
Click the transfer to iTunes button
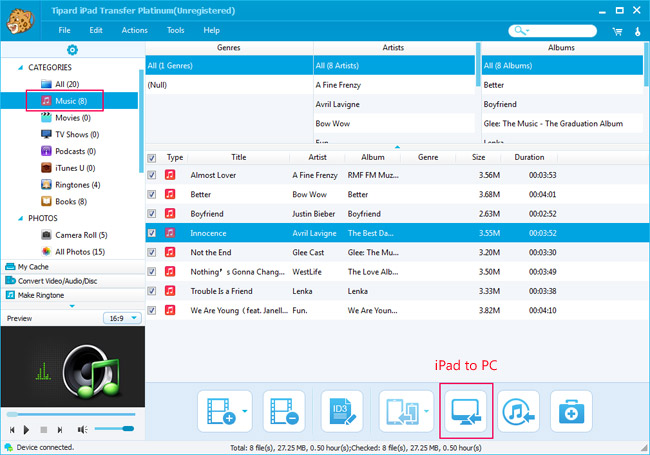point(518,411)
